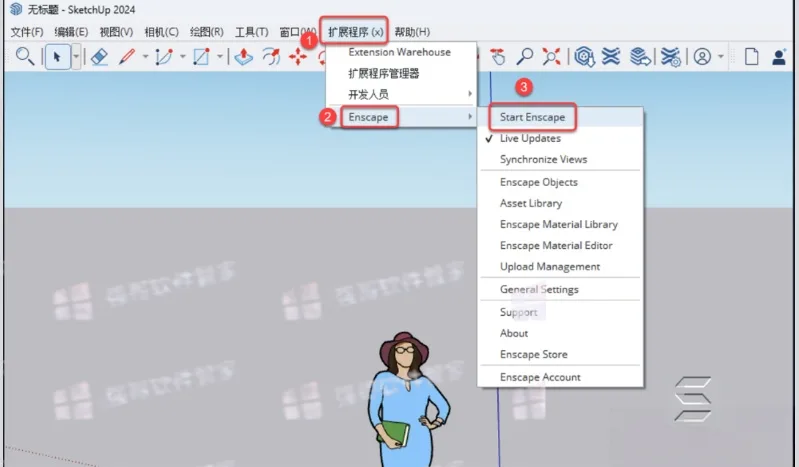Open the 帮助(H) menu

pos(412,32)
